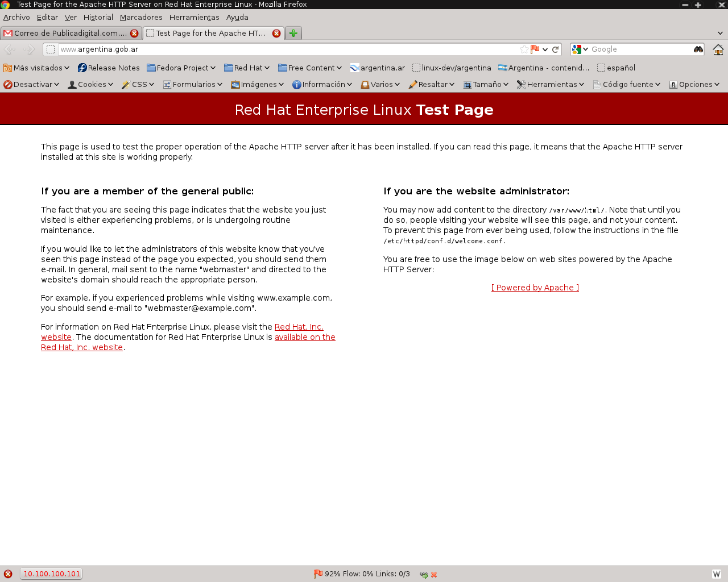Open the Ayuda menu

[237, 17]
